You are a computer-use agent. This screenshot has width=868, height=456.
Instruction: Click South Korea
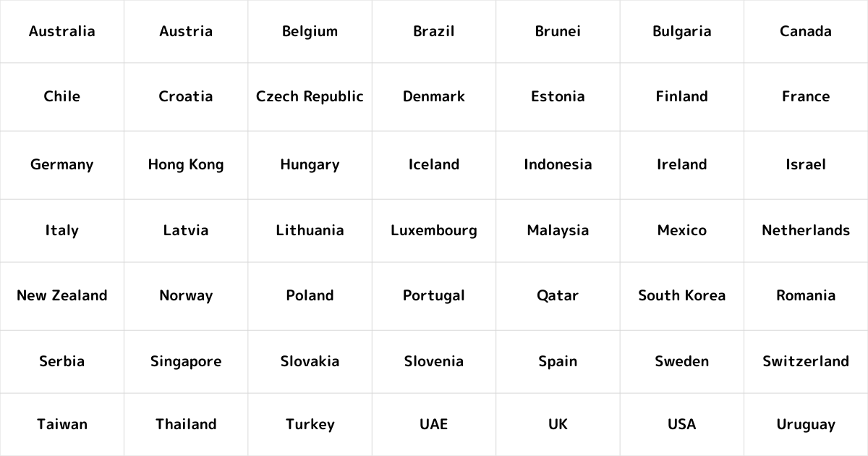682,295
